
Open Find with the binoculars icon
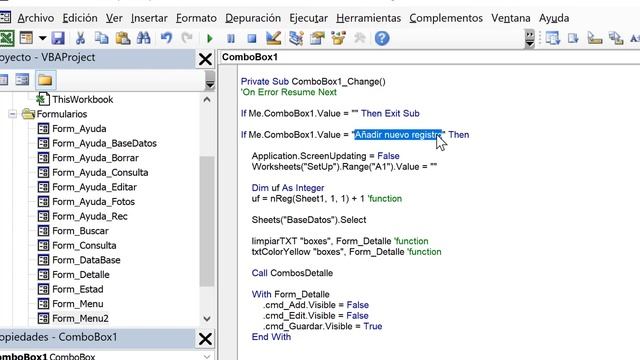click(x=143, y=38)
